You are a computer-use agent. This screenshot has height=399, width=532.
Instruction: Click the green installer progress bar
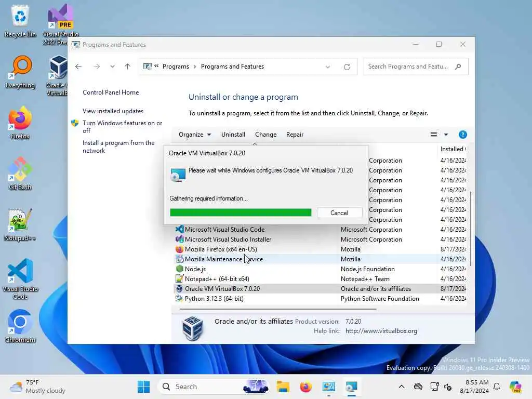(x=241, y=212)
